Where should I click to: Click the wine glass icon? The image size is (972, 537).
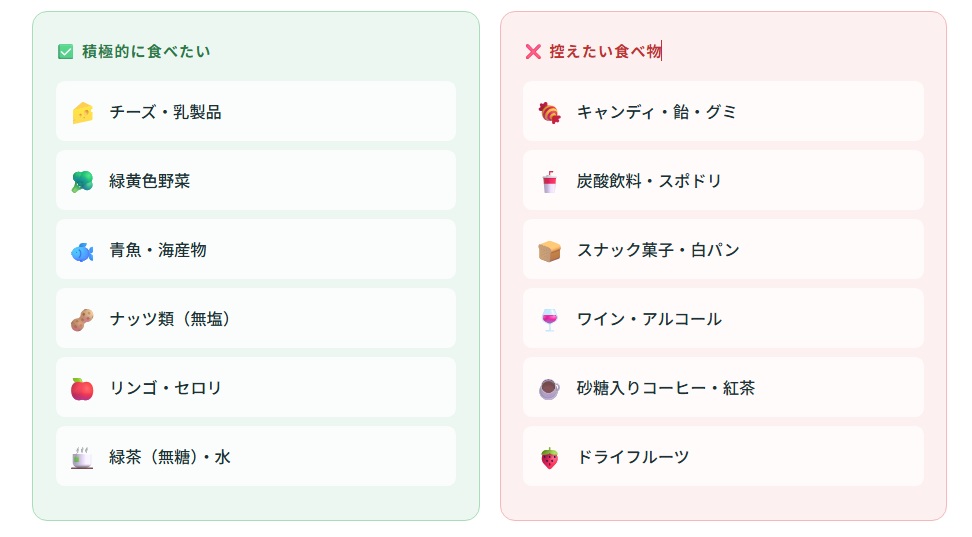click(x=549, y=319)
